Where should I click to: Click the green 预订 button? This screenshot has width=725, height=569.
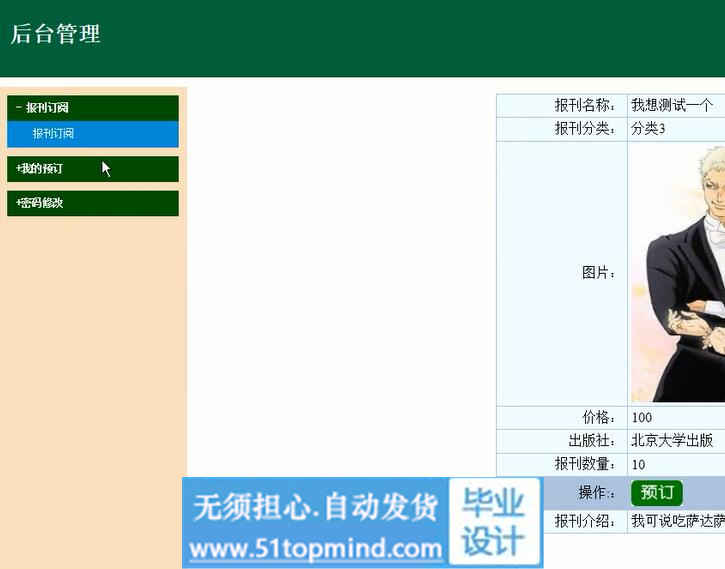tap(657, 493)
